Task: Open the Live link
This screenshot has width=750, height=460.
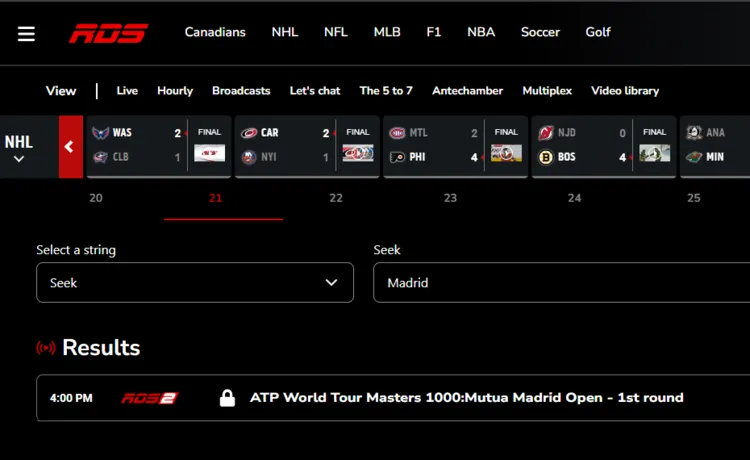Action: (x=127, y=91)
